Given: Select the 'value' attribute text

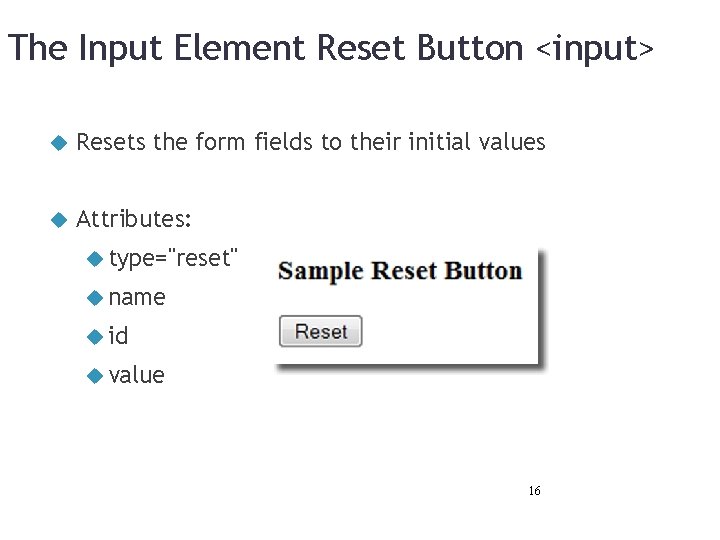Looking at the screenshot, I should coord(137,375).
